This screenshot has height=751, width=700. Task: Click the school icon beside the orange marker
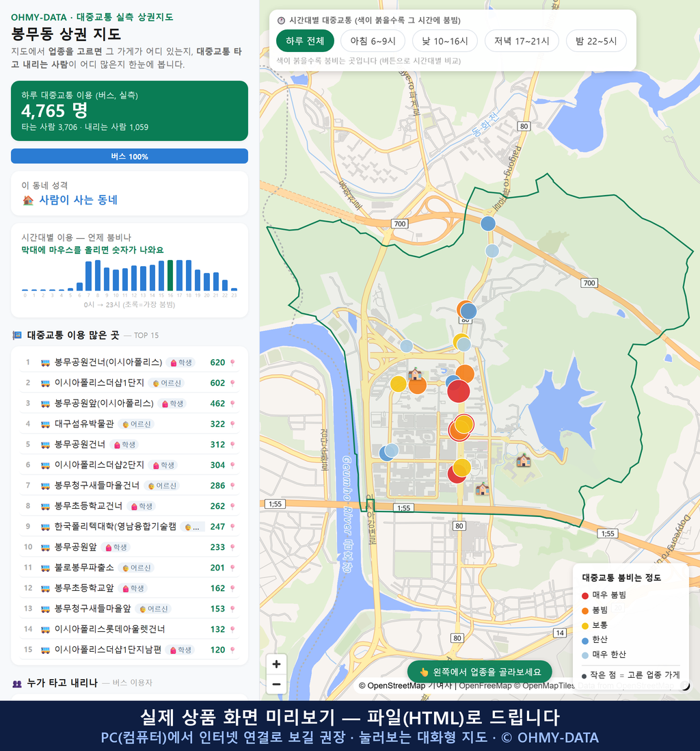tap(415, 373)
